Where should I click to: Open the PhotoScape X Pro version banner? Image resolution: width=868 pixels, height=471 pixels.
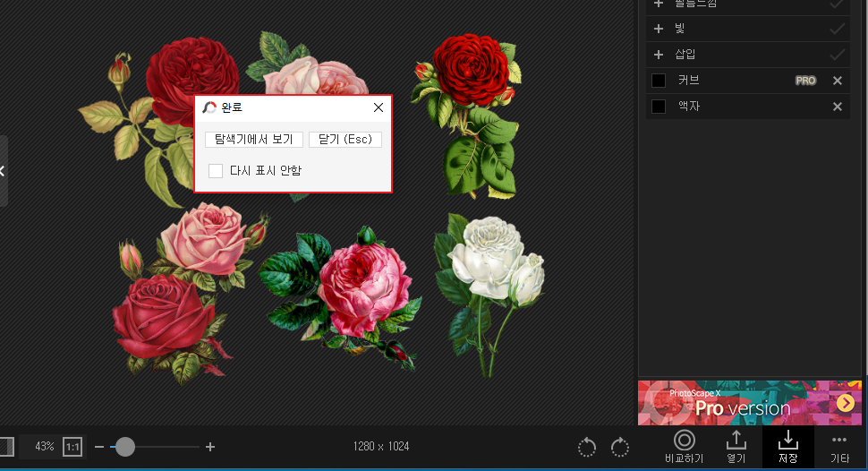pos(750,403)
